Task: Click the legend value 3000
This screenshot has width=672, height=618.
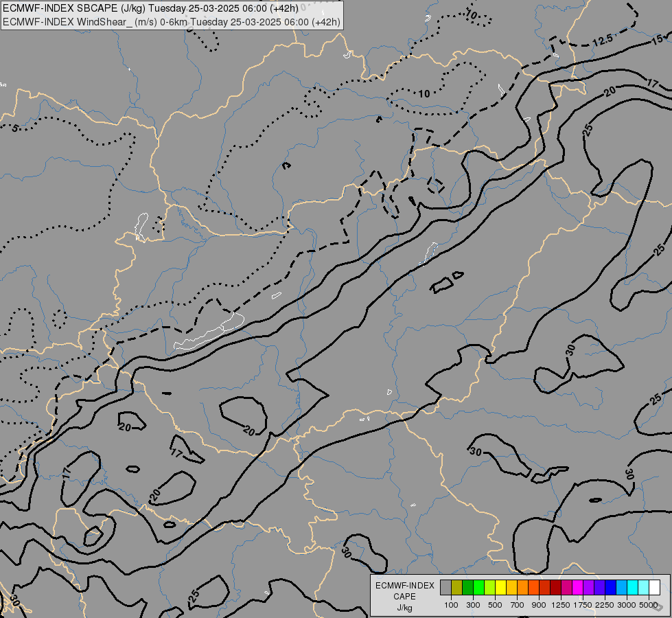Action: [x=627, y=605]
